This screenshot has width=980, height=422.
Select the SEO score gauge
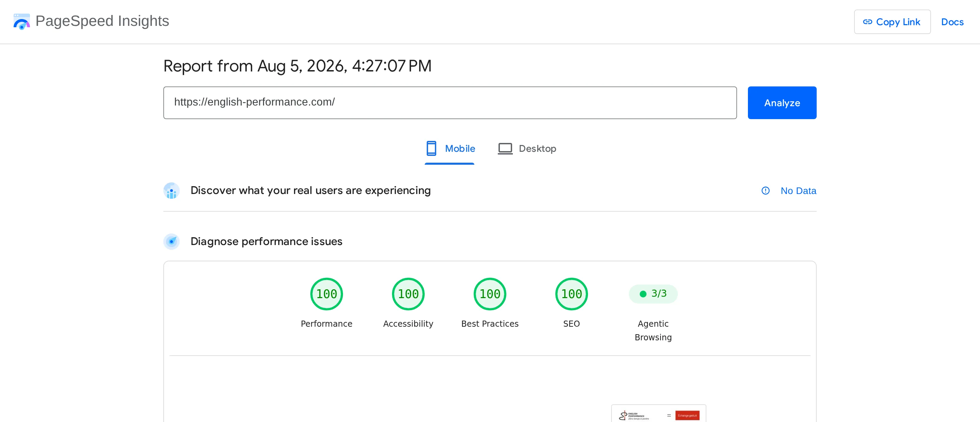(x=571, y=294)
